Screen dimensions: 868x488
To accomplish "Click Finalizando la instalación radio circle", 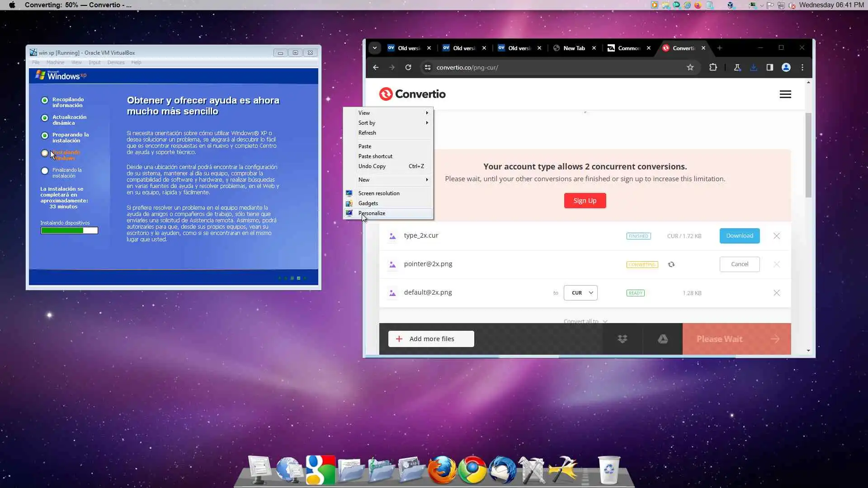I will [x=45, y=171].
